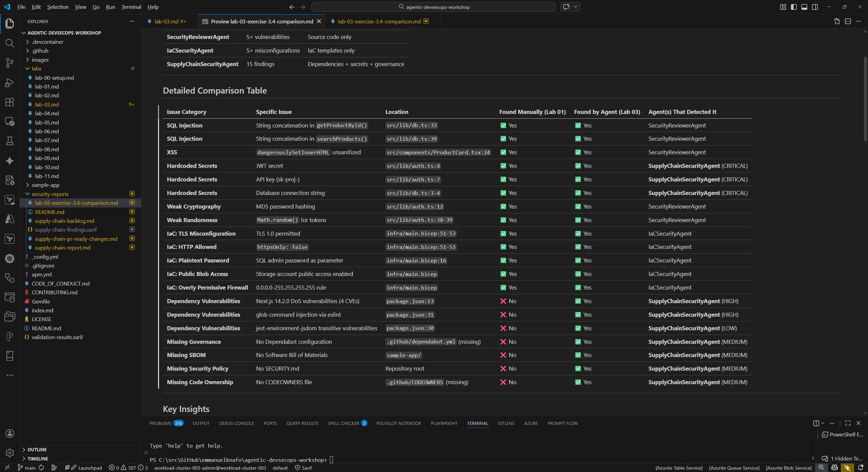Screen dimensions: 868x472
Task: Switch to the PROBLEMS panel tab
Action: (160, 423)
